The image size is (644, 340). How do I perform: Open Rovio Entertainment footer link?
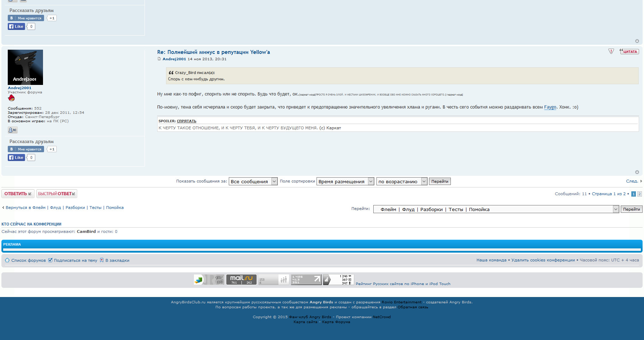point(401,302)
